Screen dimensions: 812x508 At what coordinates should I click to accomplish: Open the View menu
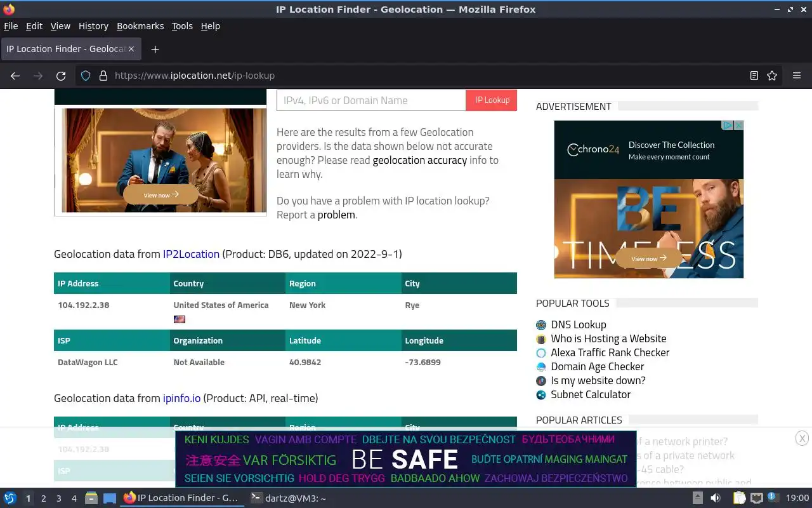pyautogui.click(x=60, y=26)
